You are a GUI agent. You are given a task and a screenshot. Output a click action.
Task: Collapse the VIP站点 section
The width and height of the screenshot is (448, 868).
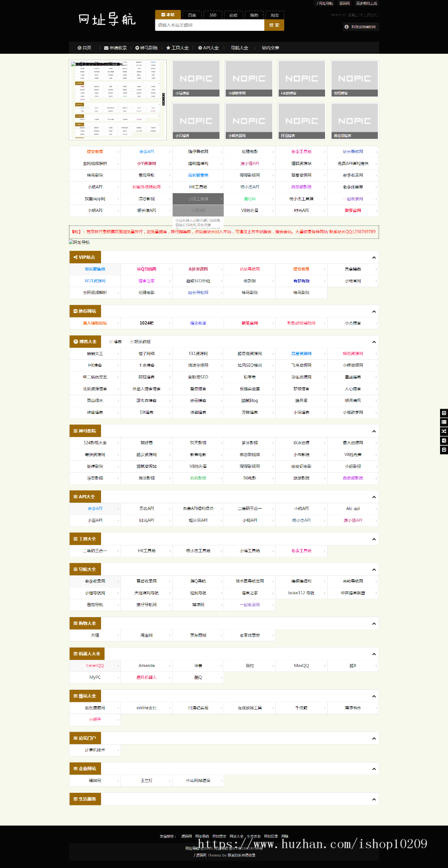pos(374,257)
